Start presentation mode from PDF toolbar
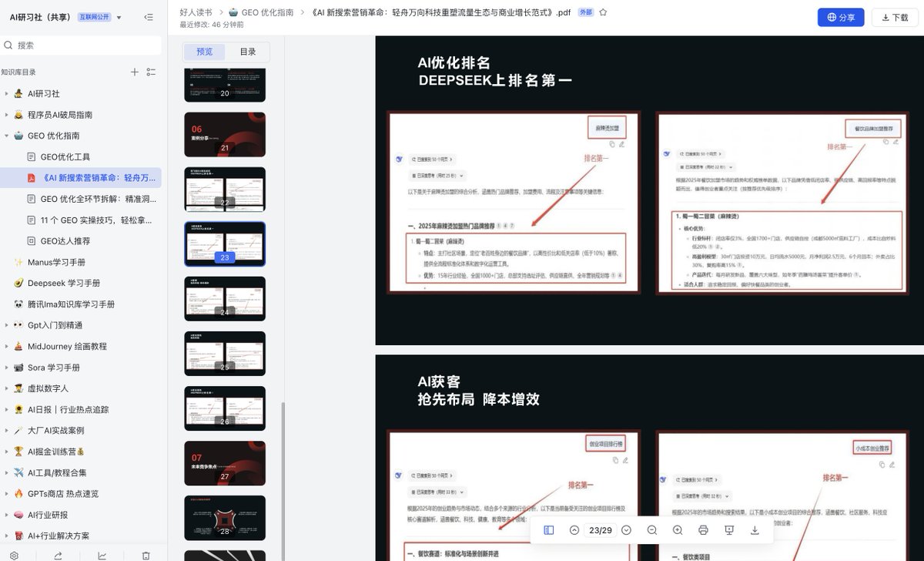 pos(729,530)
